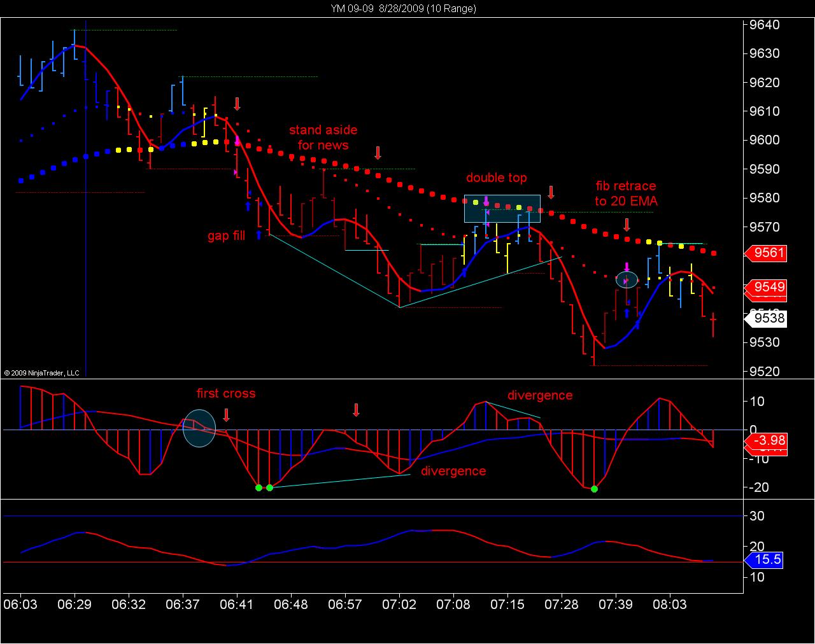The width and height of the screenshot is (815, 644).
Task: Select the ellipse highlighting the first cross
Action: [199, 428]
